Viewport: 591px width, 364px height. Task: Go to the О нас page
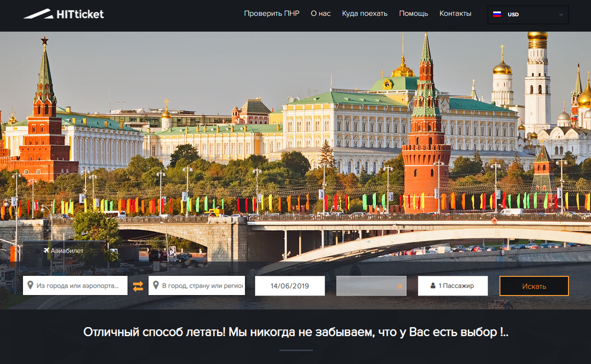321,13
